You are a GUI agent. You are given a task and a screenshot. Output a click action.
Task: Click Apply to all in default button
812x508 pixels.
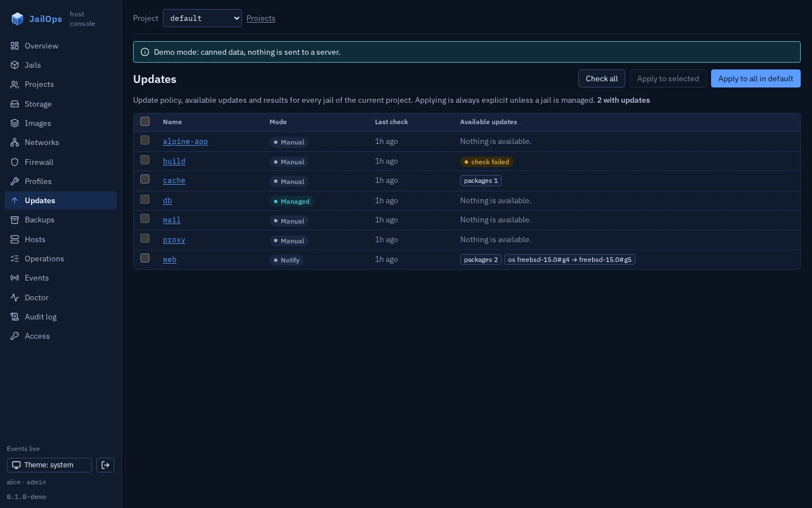[756, 78]
